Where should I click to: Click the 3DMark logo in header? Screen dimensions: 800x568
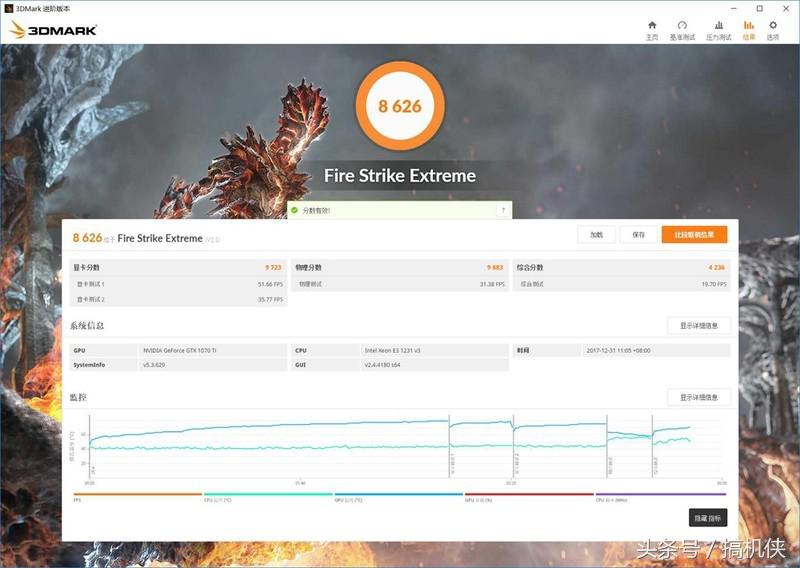point(53,30)
